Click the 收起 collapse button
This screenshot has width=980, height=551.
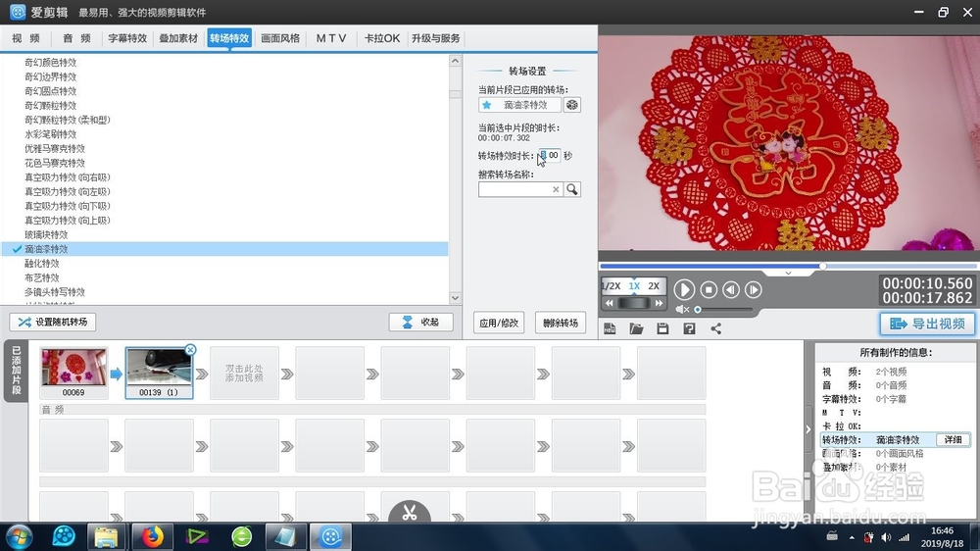point(420,322)
